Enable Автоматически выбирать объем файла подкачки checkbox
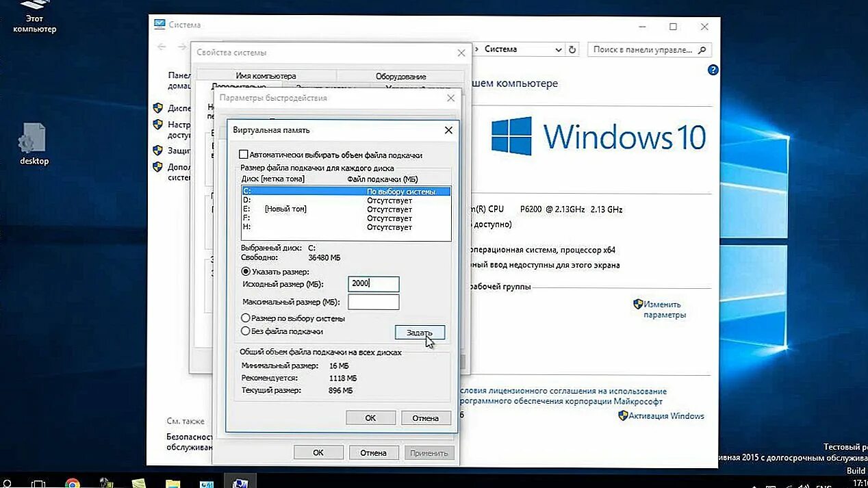The height and width of the screenshot is (488, 868). point(243,155)
